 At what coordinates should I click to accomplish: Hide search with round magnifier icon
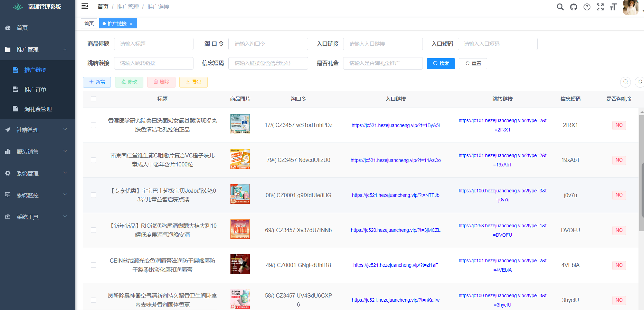(x=626, y=82)
